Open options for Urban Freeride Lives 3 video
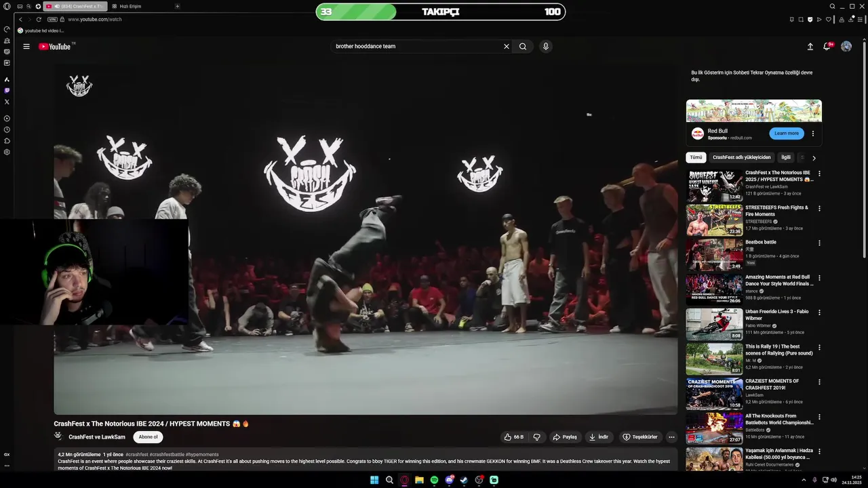This screenshot has width=868, height=488. tap(819, 312)
